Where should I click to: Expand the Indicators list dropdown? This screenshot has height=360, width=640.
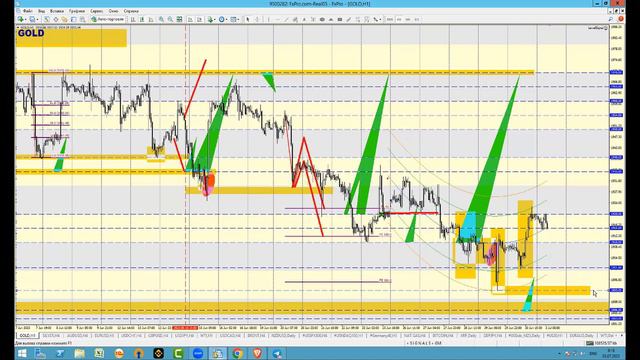pos(215,19)
